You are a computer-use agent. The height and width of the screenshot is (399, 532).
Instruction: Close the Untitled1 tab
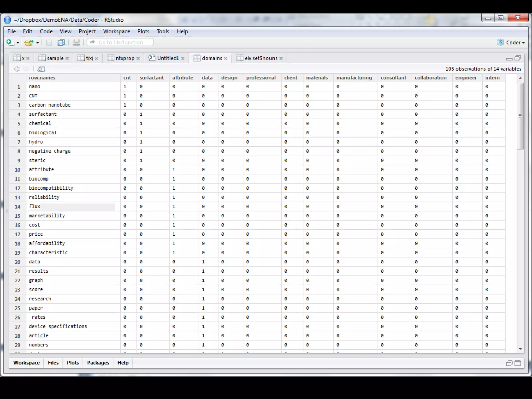tap(183, 58)
